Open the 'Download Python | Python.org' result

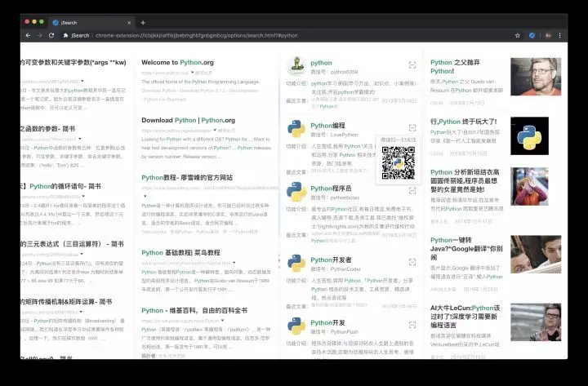[x=189, y=120]
